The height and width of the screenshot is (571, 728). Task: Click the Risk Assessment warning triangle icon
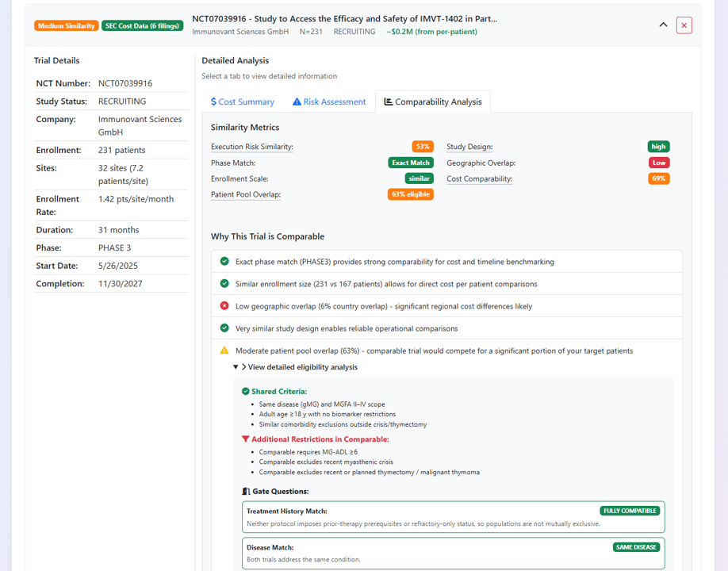click(x=297, y=102)
